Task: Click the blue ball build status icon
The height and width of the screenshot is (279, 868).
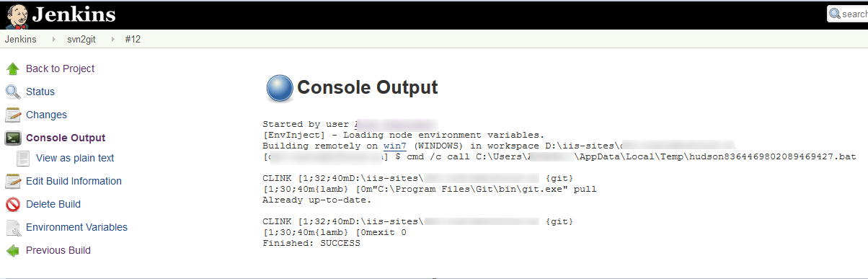Action: click(x=279, y=88)
